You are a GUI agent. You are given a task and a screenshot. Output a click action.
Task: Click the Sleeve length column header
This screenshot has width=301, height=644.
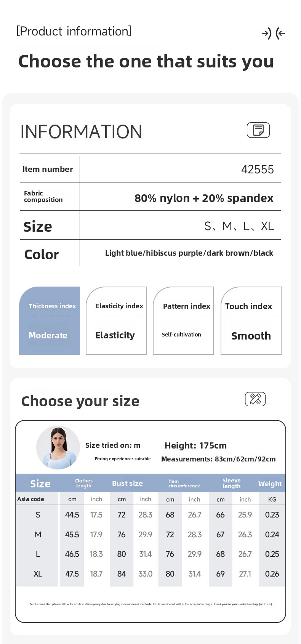pos(232,483)
